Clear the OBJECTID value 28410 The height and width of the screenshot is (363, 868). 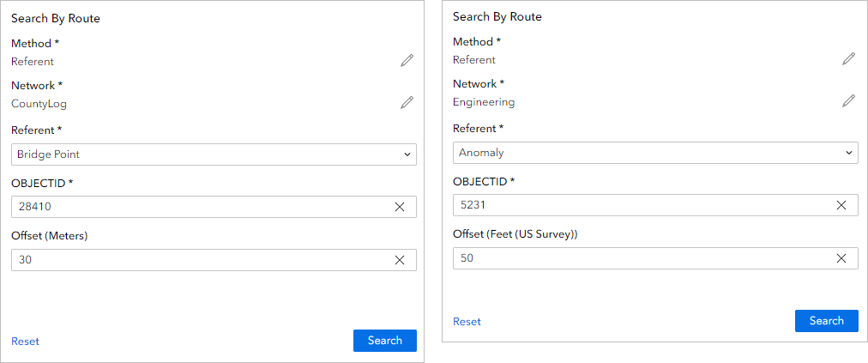[x=400, y=207]
